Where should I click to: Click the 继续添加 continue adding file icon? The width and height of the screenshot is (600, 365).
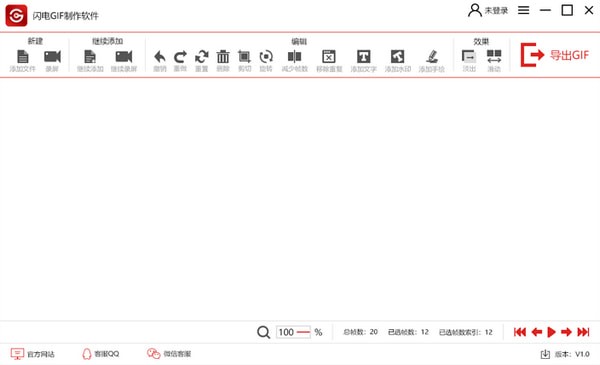90,57
